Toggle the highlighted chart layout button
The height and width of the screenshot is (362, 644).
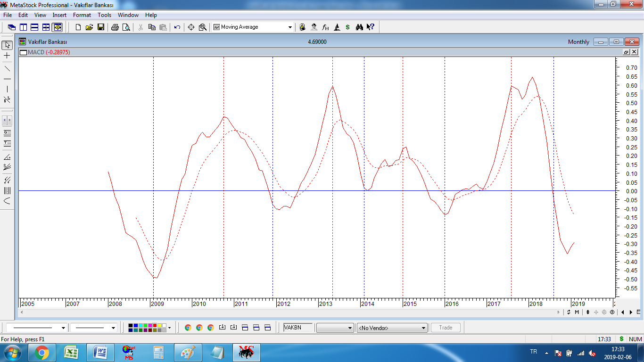tap(58, 27)
